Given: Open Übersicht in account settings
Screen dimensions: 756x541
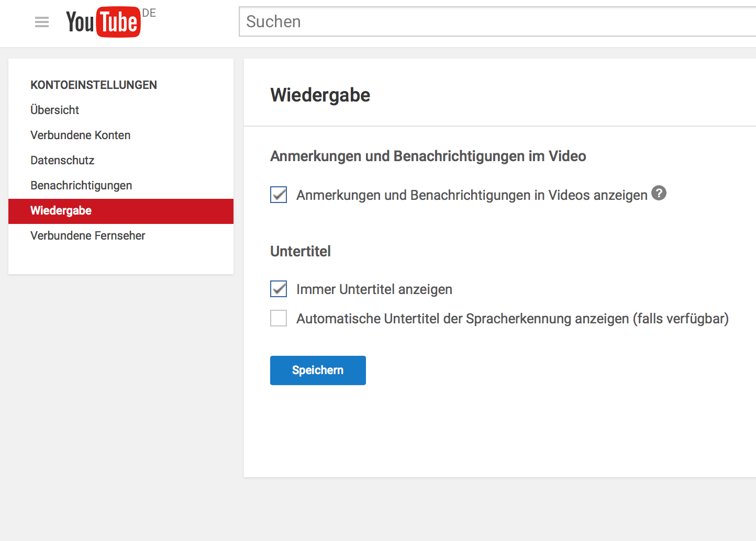Looking at the screenshot, I should [x=55, y=110].
